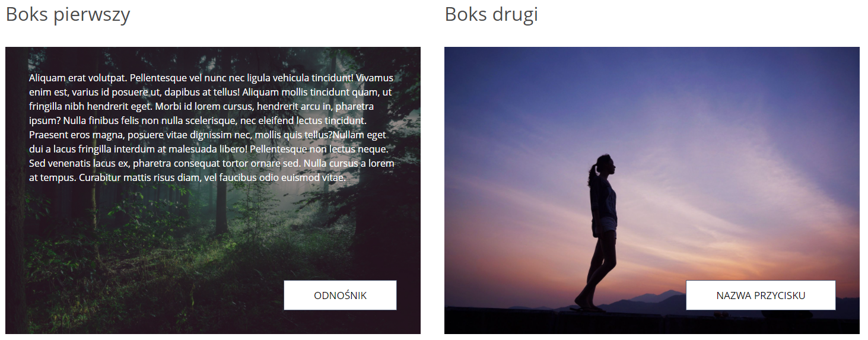Click the ODNOŚNIK button

pos(340,295)
